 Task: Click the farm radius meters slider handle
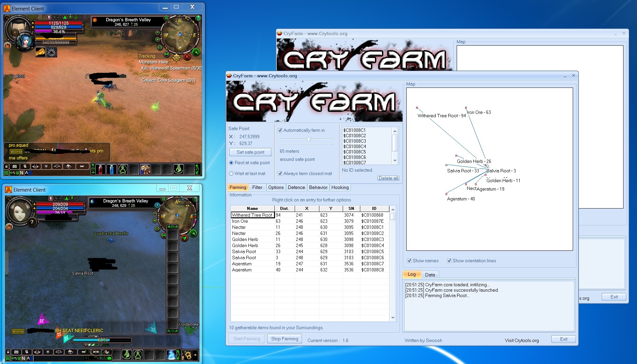point(309,139)
